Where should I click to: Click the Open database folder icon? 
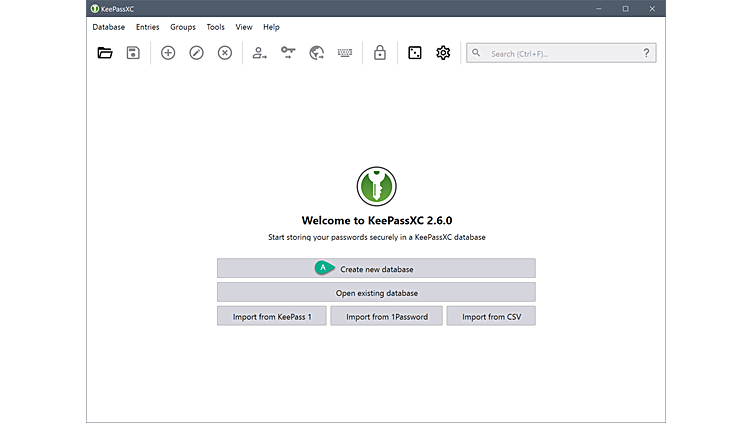tap(105, 53)
